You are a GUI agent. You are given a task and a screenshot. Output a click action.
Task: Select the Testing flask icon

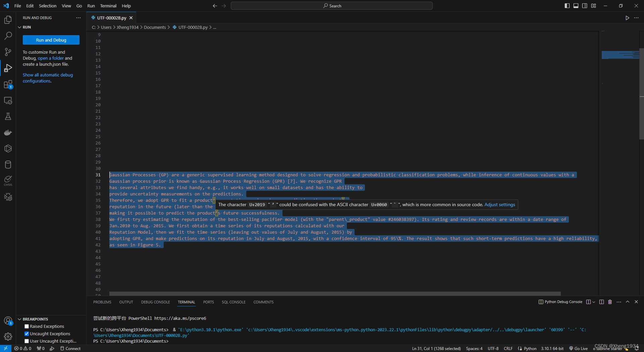8,116
